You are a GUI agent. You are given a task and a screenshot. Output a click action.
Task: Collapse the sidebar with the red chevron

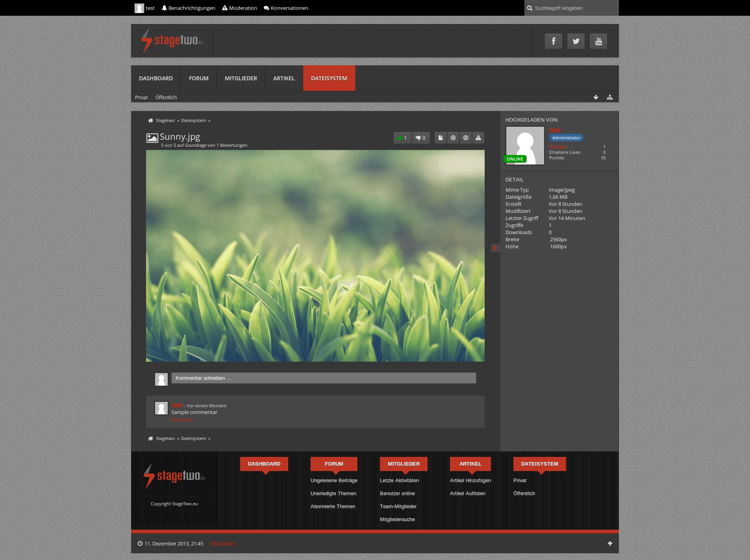click(x=495, y=248)
